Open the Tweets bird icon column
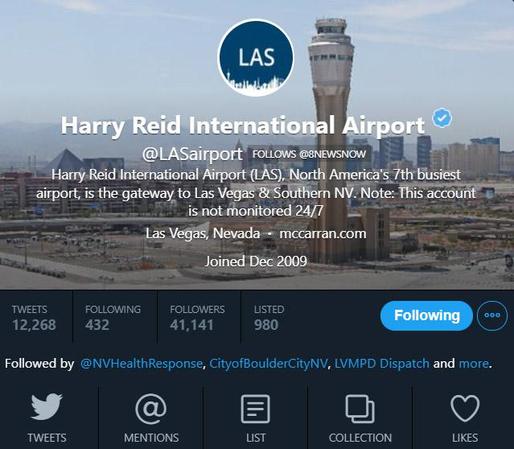Image resolution: width=514 pixels, height=449 pixels. 47,418
